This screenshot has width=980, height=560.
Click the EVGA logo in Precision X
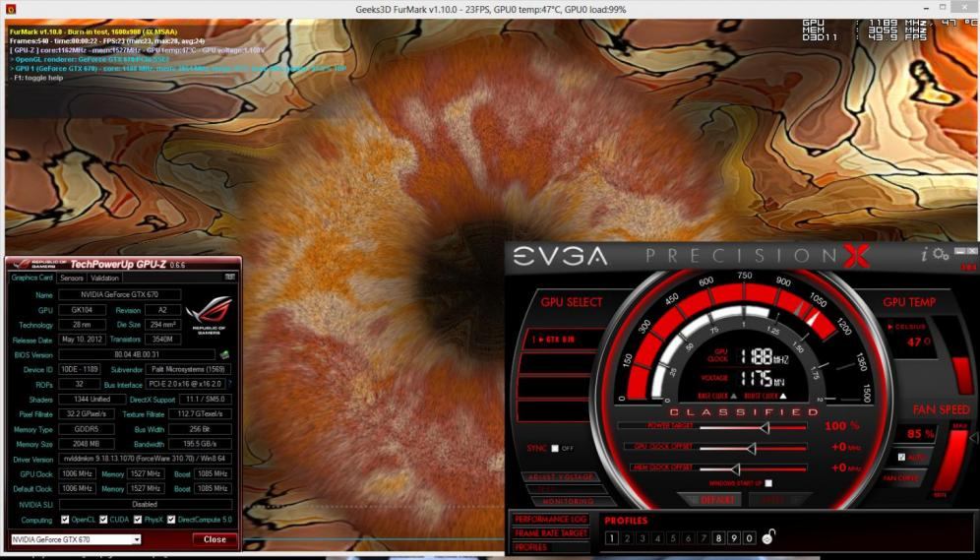[560, 256]
